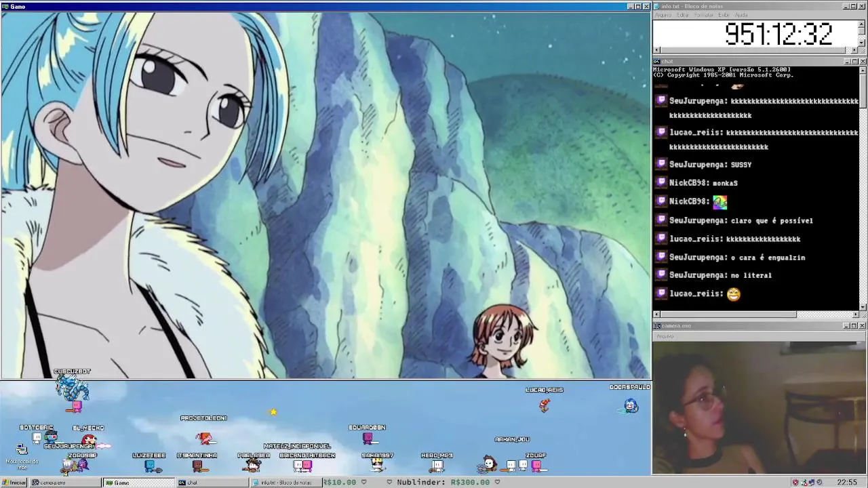Image resolution: width=868 pixels, height=488 pixels.
Task: Click Twitch badge beside NickCB98 monkaS message
Action: pyautogui.click(x=661, y=182)
